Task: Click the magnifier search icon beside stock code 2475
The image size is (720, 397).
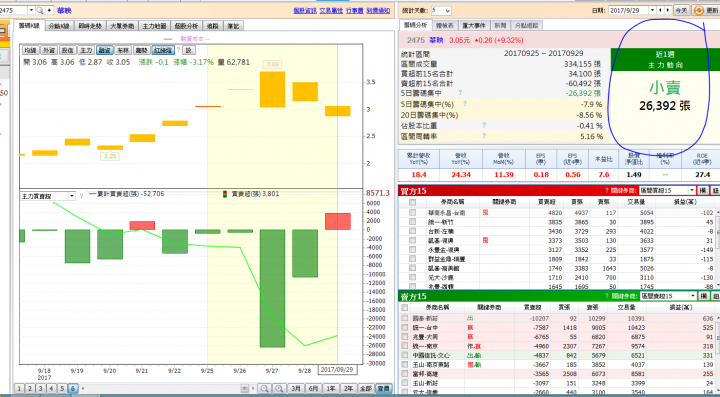Action: (40, 10)
